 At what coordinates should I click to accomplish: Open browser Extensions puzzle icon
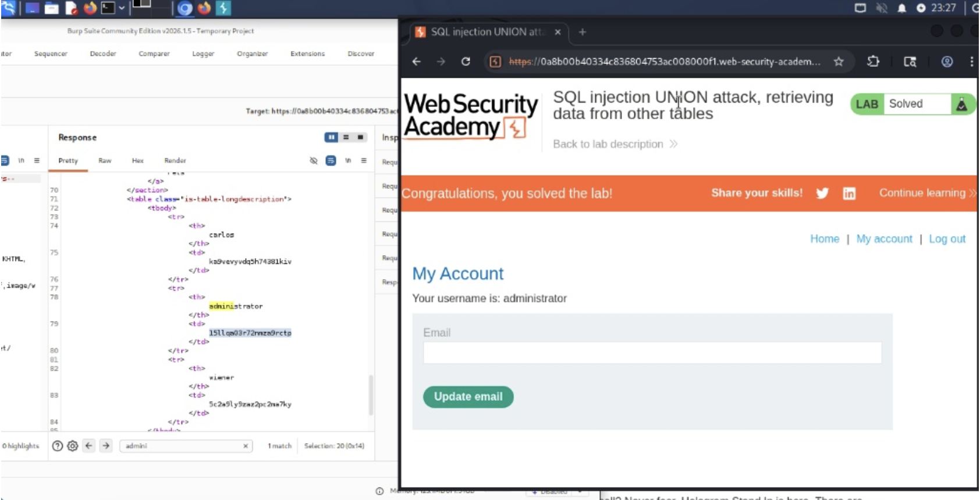pyautogui.click(x=873, y=62)
